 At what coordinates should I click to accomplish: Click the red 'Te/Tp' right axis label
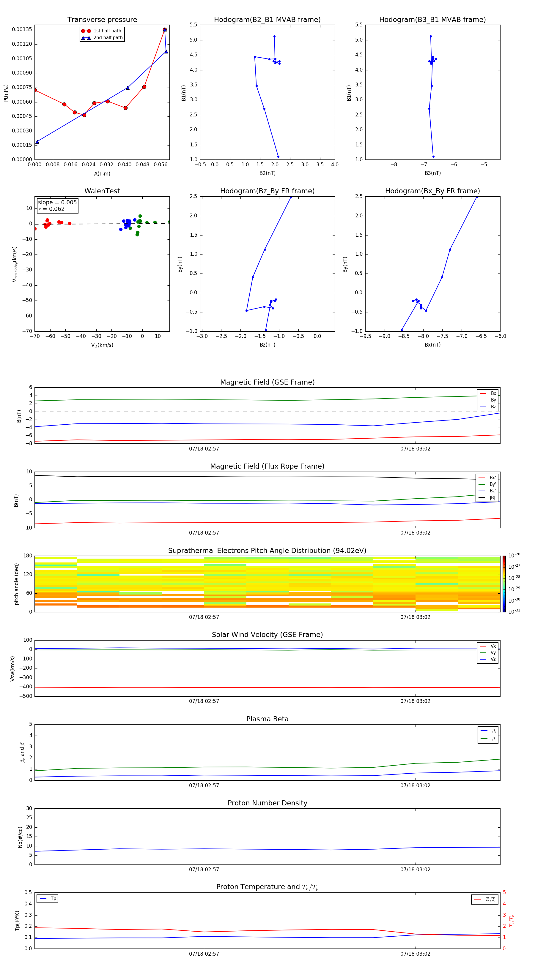tap(512, 921)
